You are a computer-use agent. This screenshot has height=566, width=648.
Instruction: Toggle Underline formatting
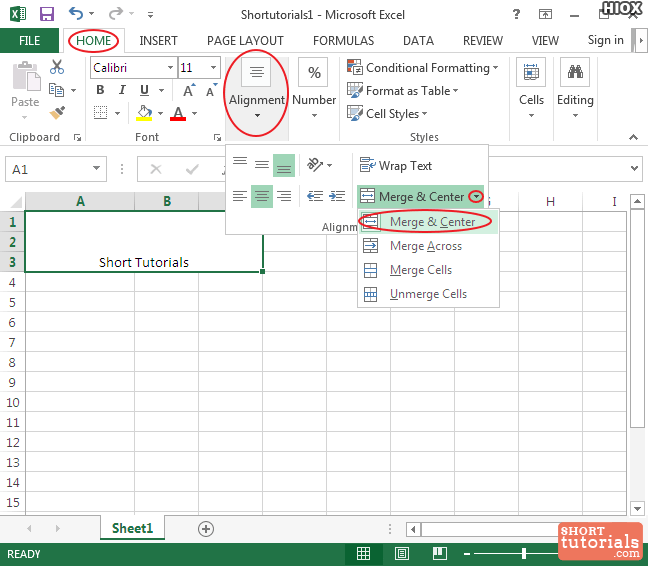(144, 90)
